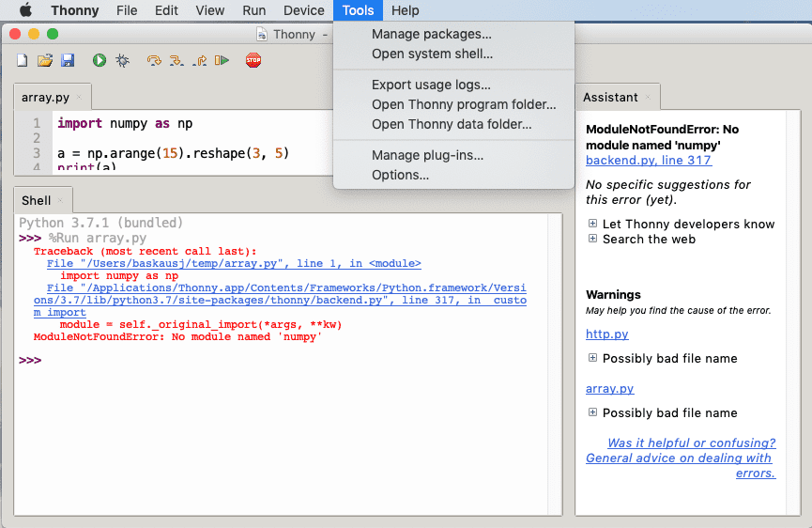Image resolution: width=812 pixels, height=528 pixels.
Task: Open the File menu
Action: (127, 10)
